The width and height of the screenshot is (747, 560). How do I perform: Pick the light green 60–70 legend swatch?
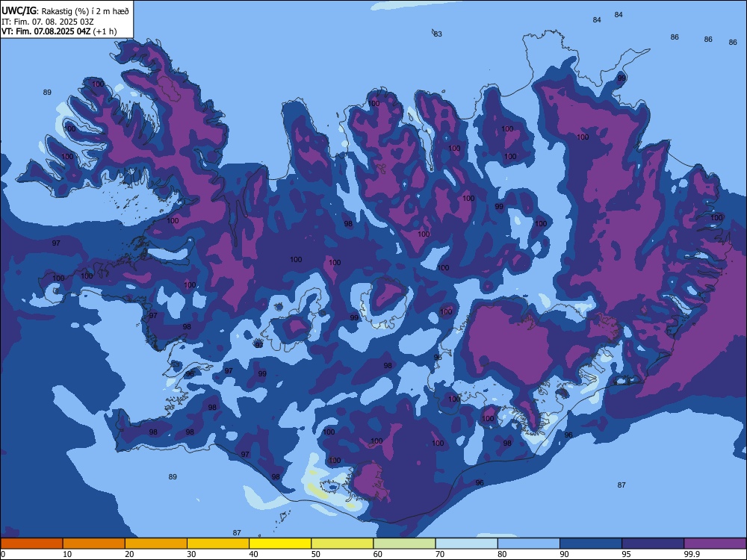[x=404, y=544]
